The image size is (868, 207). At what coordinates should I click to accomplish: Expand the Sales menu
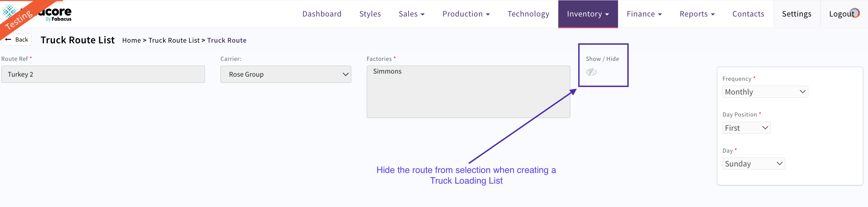[411, 14]
